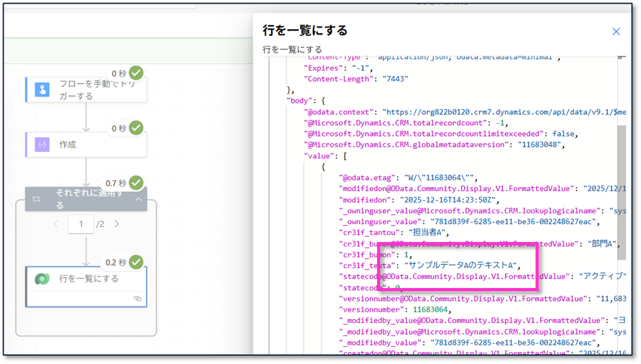Close the 行を一覧にする details panel
Screen dimensions: 641x364
click(616, 31)
